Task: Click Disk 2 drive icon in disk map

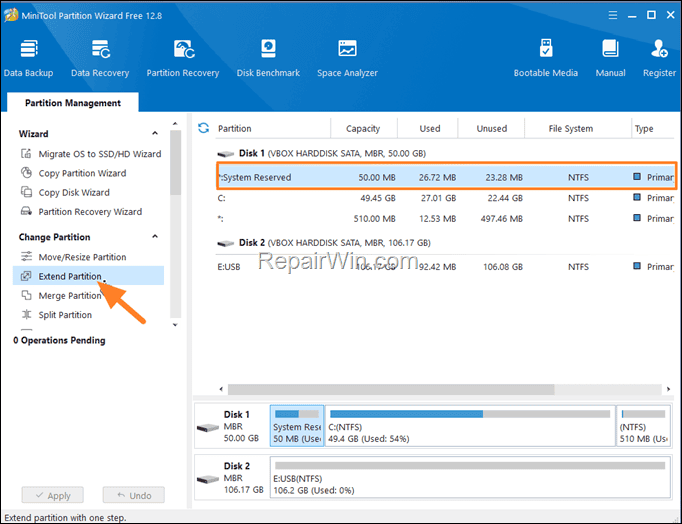Action: [x=207, y=479]
